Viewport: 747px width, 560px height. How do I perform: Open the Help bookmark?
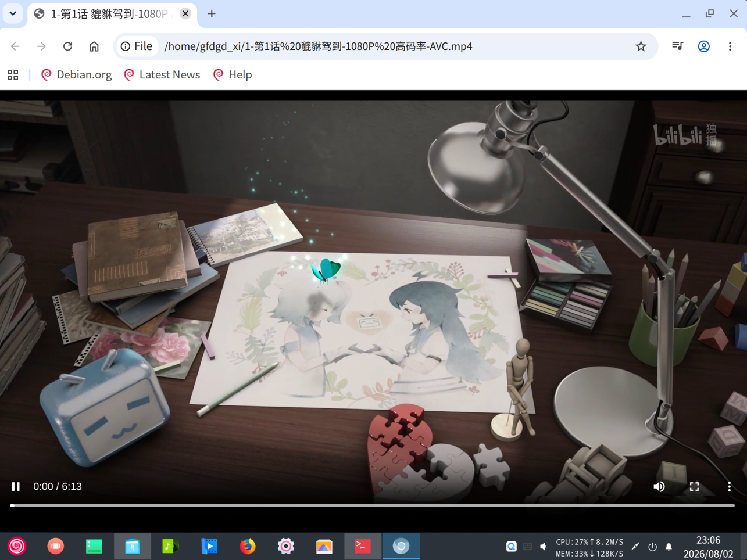(233, 75)
